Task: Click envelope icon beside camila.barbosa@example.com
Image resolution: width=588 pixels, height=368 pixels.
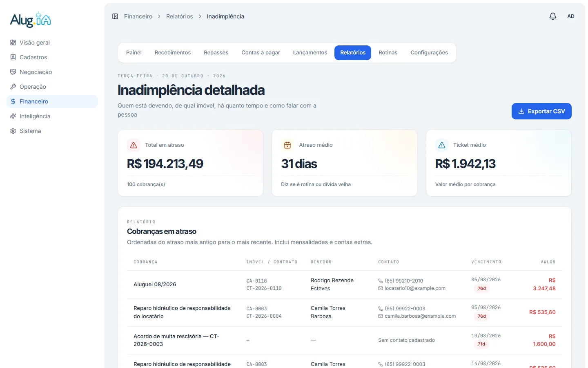Action: (x=381, y=316)
